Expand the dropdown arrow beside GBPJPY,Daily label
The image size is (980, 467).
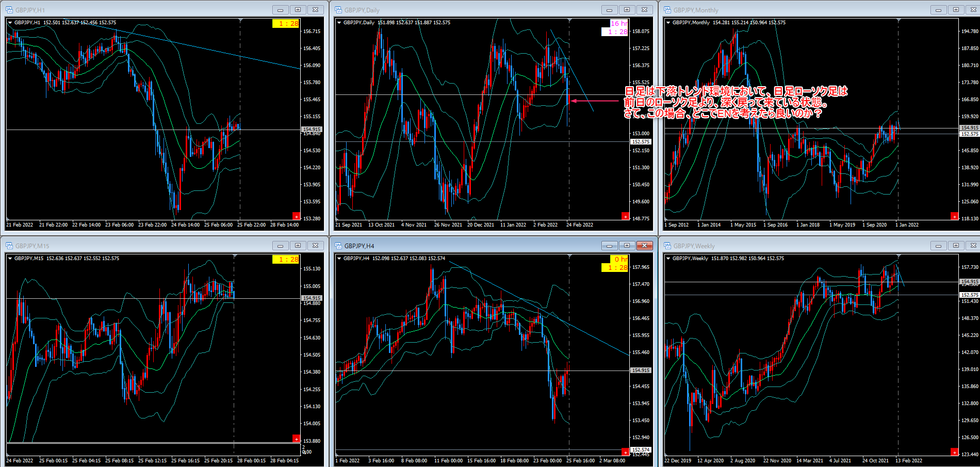(339, 23)
